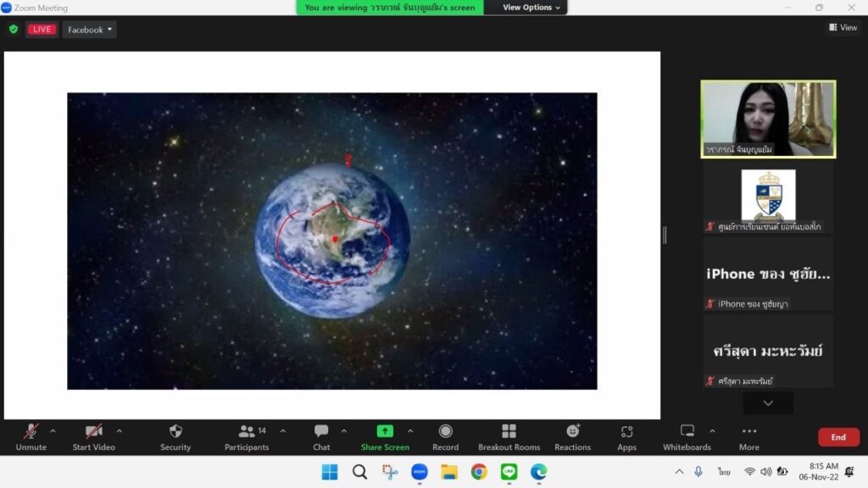Open Google Chrome from the taskbar
This screenshot has height=488, width=868.
tap(479, 472)
